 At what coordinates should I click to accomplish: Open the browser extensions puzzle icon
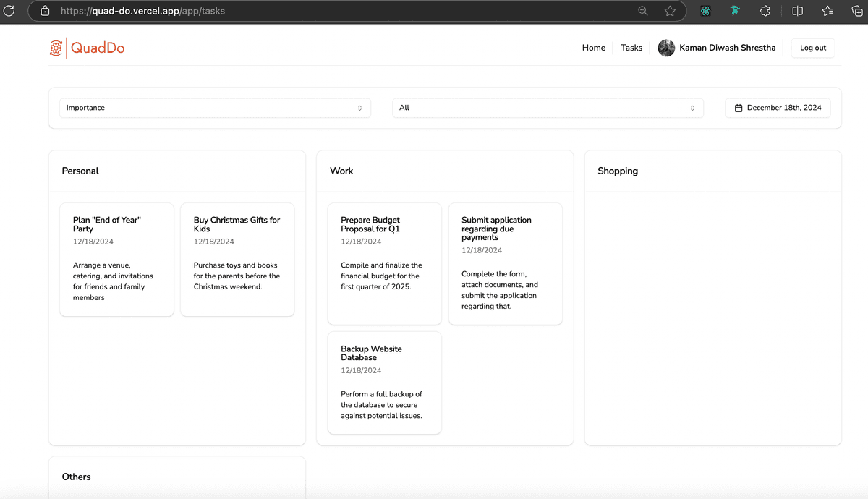(765, 11)
